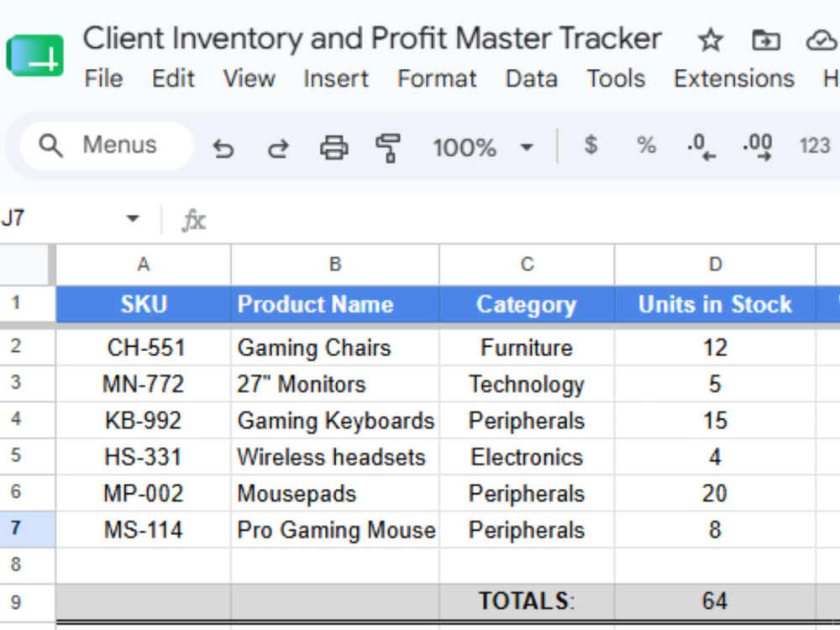Click the document title text
Screen dimensions: 840x630
[x=372, y=39]
